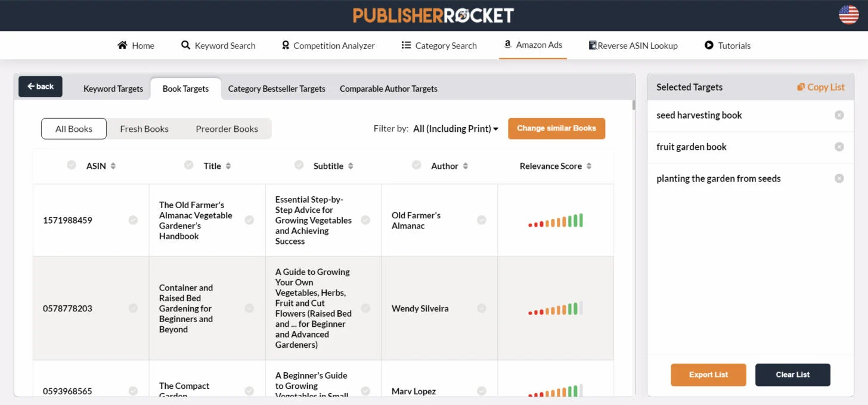Switch to Comparable Author Targets tab
This screenshot has width=868, height=405.
(389, 89)
